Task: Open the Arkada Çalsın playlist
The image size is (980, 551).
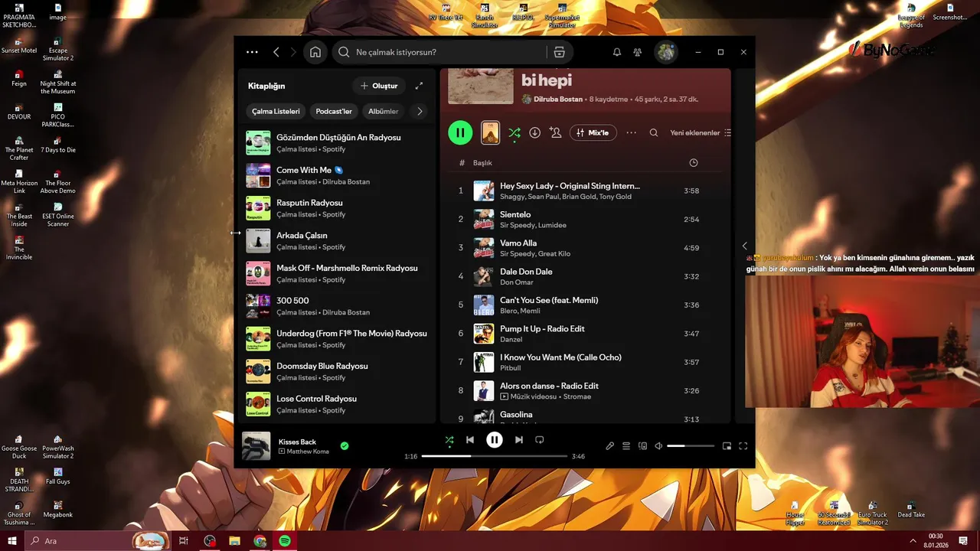Action: (337, 241)
